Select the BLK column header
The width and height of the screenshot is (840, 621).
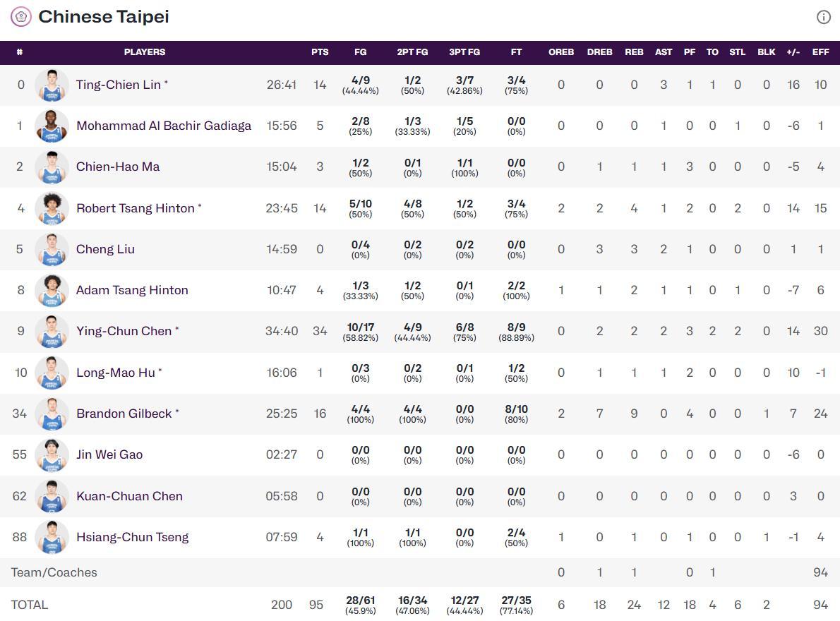coord(767,52)
